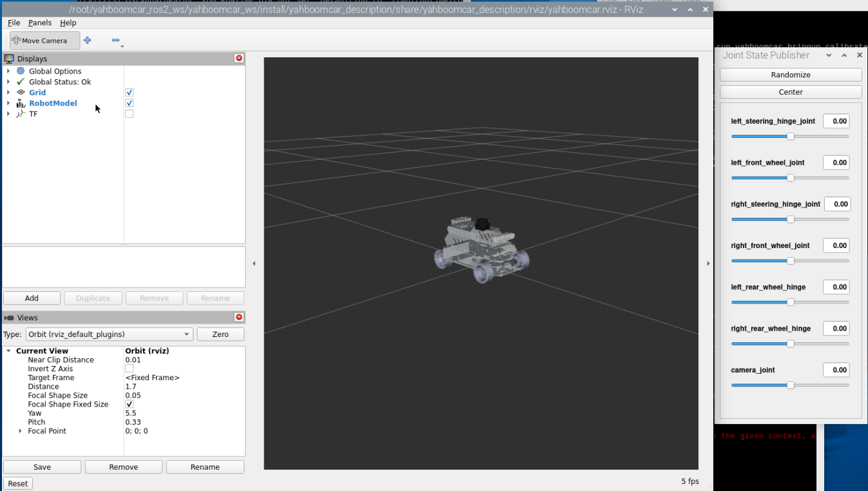Collapse left side panel with arrow handle

point(254,264)
